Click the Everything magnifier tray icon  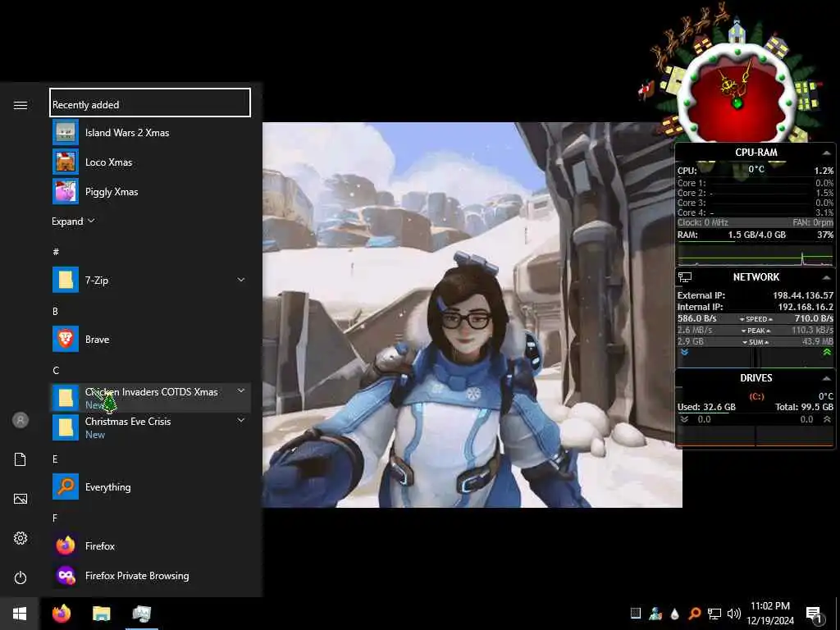click(x=695, y=614)
